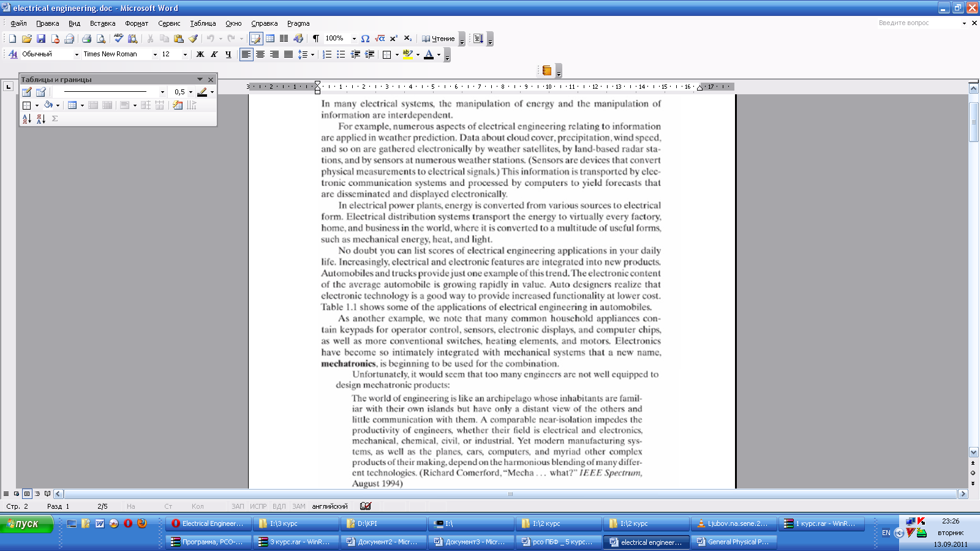This screenshot has width=980, height=551.
Task: Increase paragraph indent
Action: point(369,54)
